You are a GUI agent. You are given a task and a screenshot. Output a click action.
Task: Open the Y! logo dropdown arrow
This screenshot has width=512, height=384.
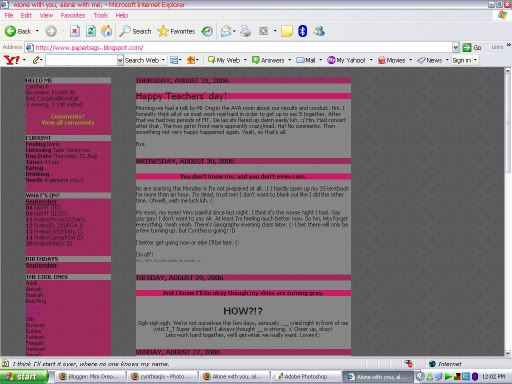[x=24, y=60]
